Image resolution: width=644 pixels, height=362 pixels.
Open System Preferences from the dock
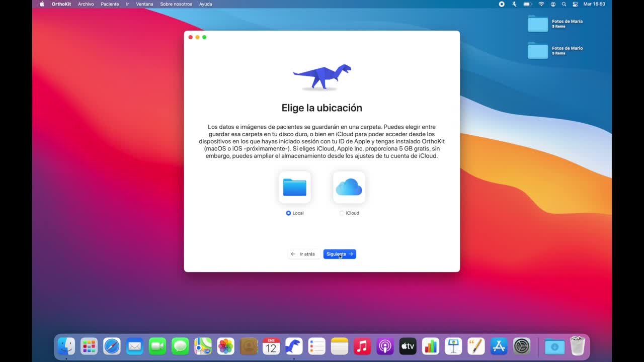(x=522, y=346)
